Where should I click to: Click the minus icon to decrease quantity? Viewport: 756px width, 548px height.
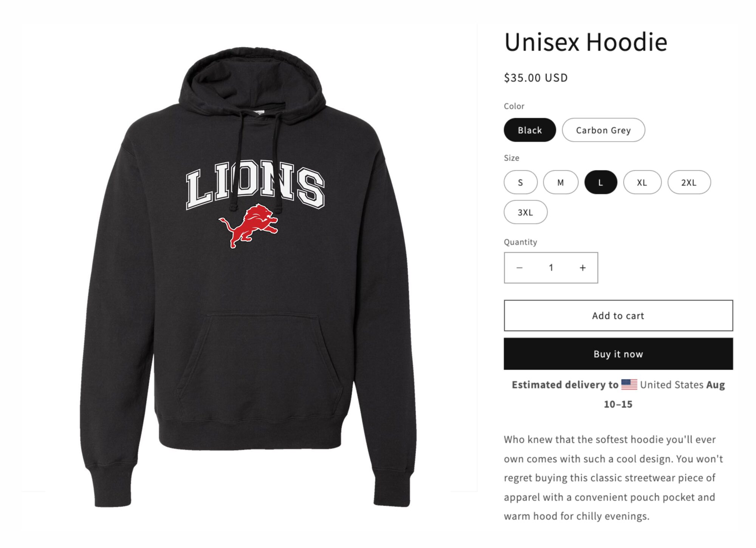pyautogui.click(x=519, y=268)
